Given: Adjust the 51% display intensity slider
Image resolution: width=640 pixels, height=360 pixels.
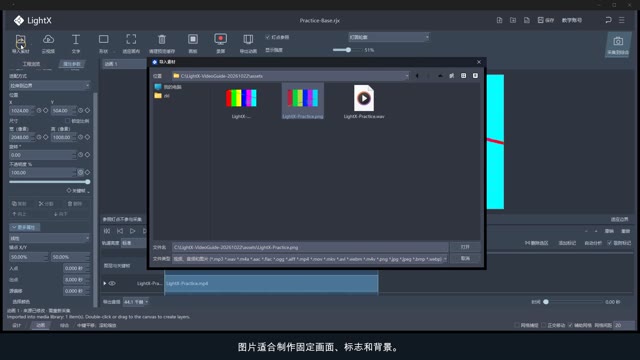Looking at the screenshot, I should [347, 50].
